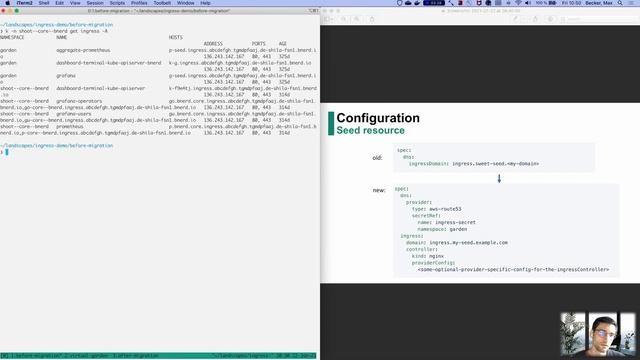
Task: Click the Preview window title text
Action: 482,11
